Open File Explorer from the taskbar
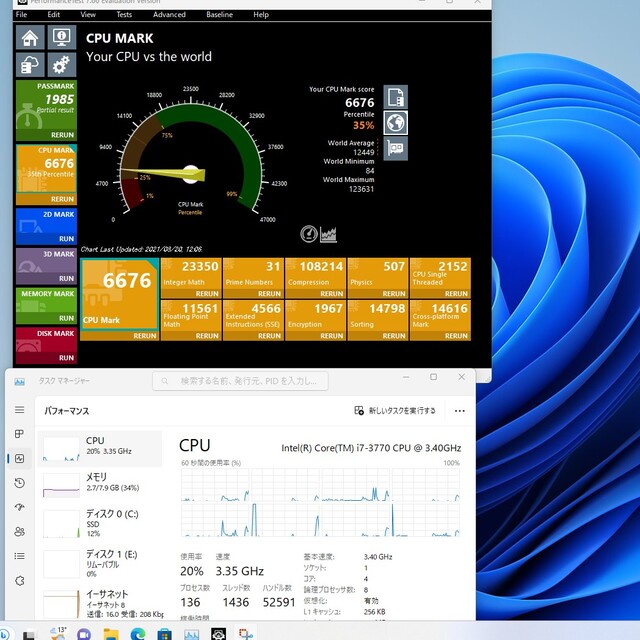This screenshot has height=640, width=640. point(111,634)
